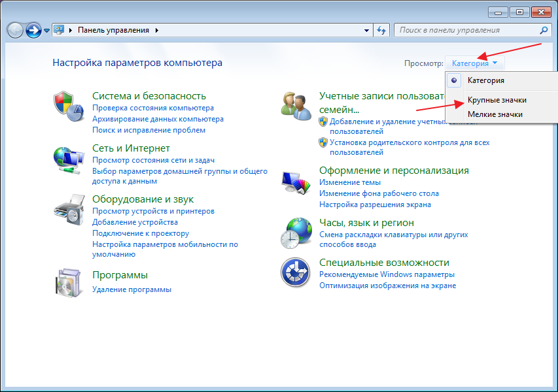This screenshot has height=392, width=558.
Task: Expand the Категория view dropdown
Action: (474, 63)
